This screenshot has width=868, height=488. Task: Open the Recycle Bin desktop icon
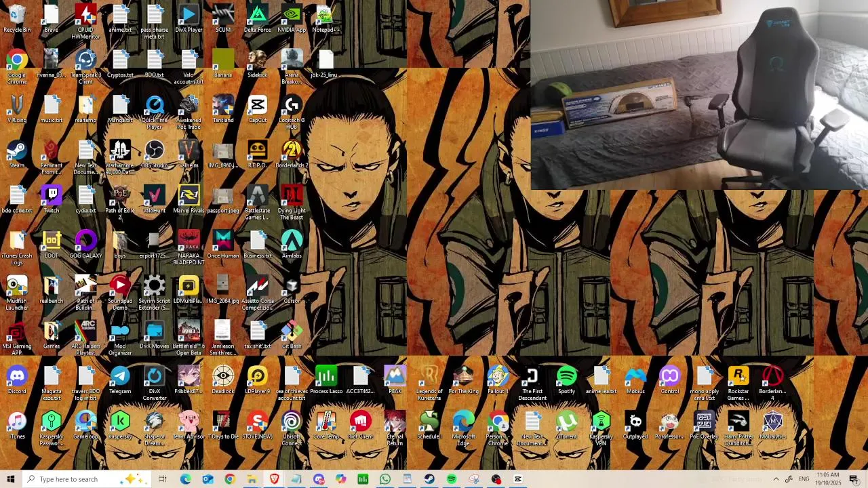(17, 19)
